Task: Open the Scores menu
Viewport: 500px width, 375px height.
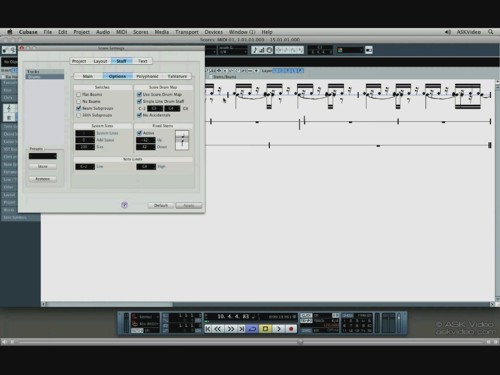Action: (x=141, y=32)
